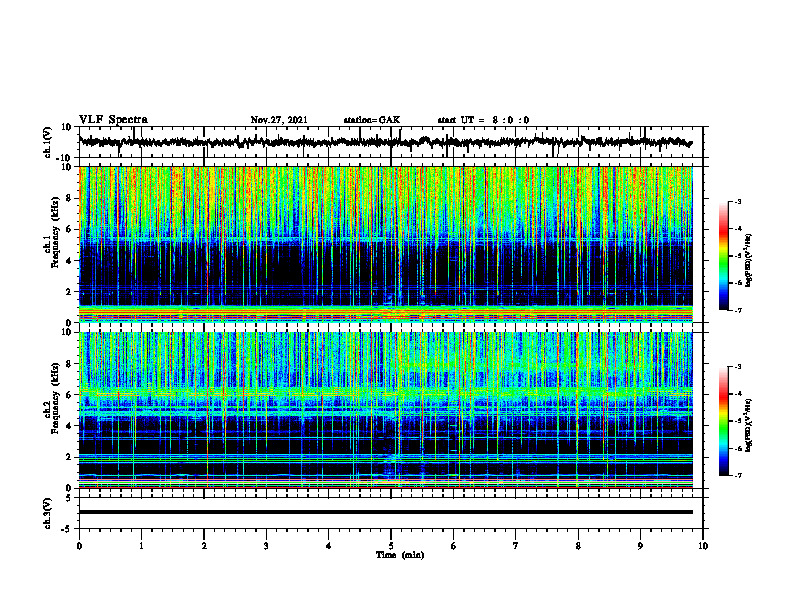Click the "-3" label on ch.2 color bar
The width and height of the screenshot is (792, 612).
737,367
